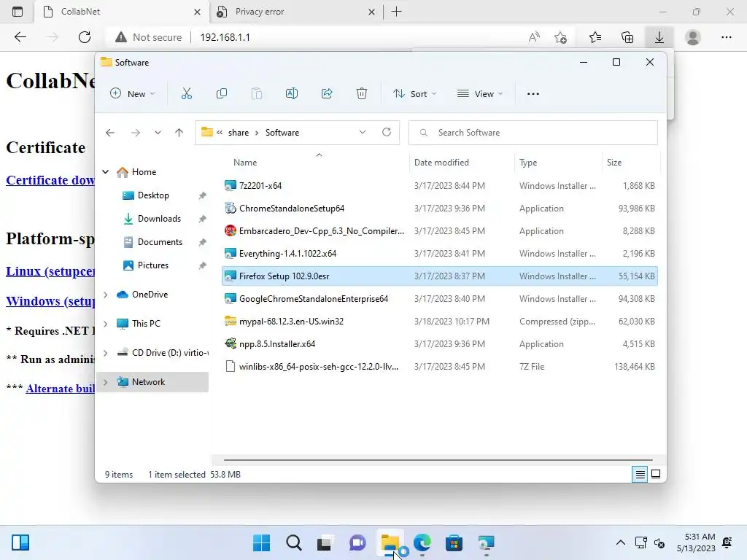Image resolution: width=747 pixels, height=560 pixels.
Task: Open Edge profile avatar
Action: click(x=693, y=37)
